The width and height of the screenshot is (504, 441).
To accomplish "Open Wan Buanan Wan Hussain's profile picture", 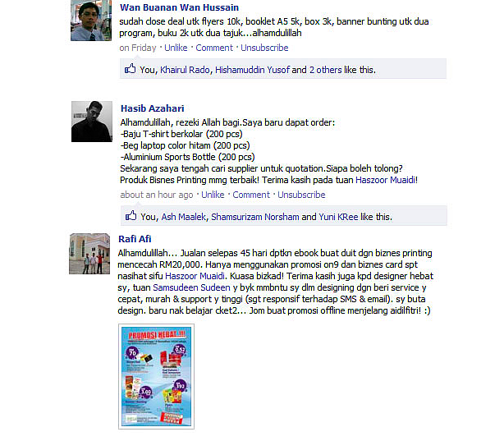I will (x=91, y=21).
